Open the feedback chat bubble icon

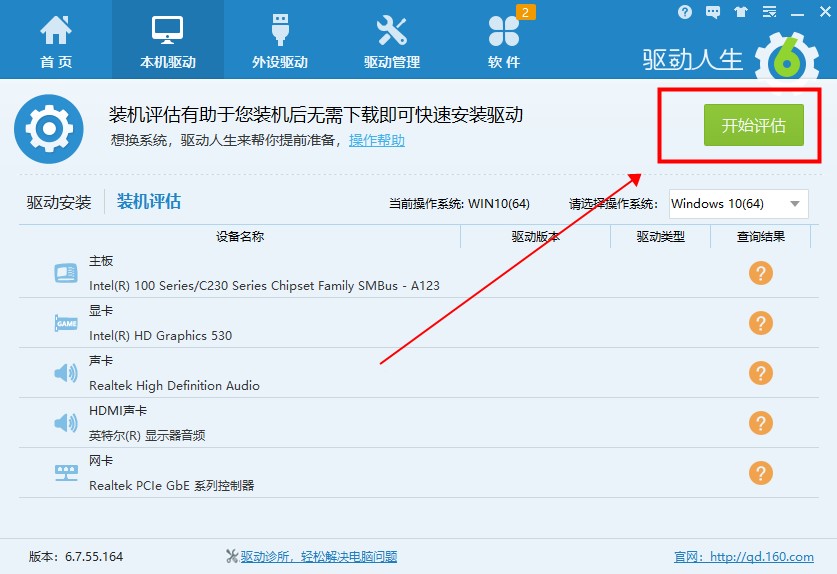pyautogui.click(x=713, y=12)
